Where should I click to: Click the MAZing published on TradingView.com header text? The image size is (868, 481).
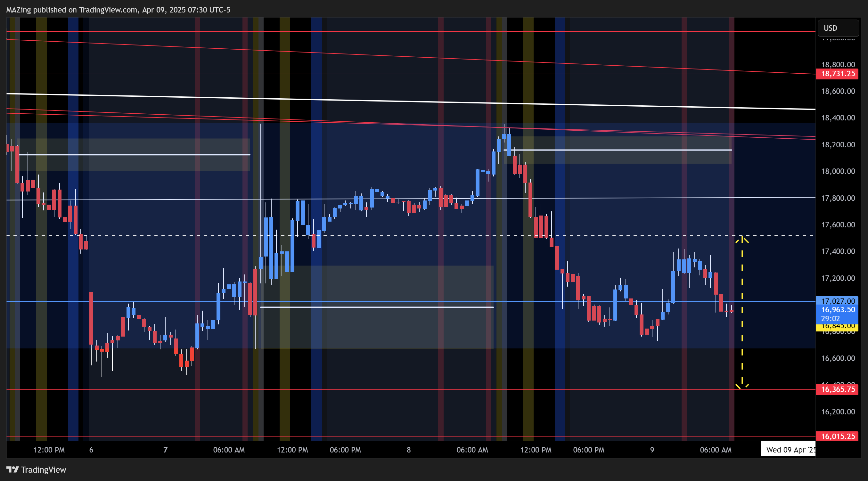click(118, 10)
